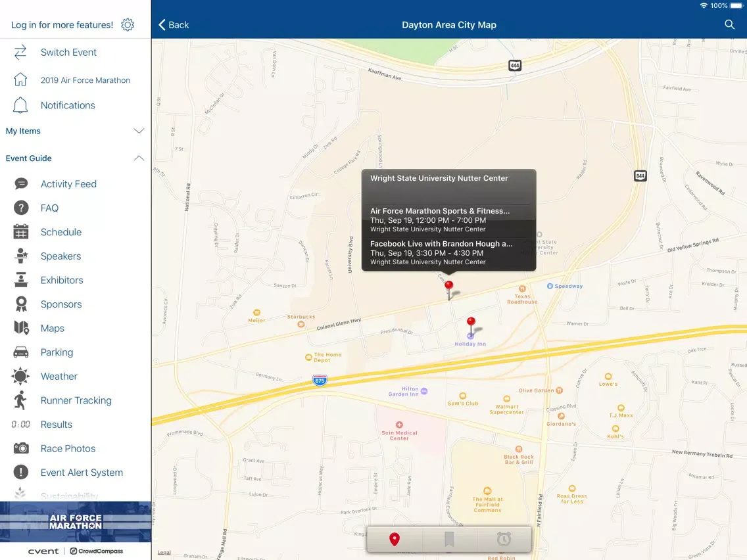Click the Results timer icon
Viewport: 747px width, 560px height.
click(20, 425)
